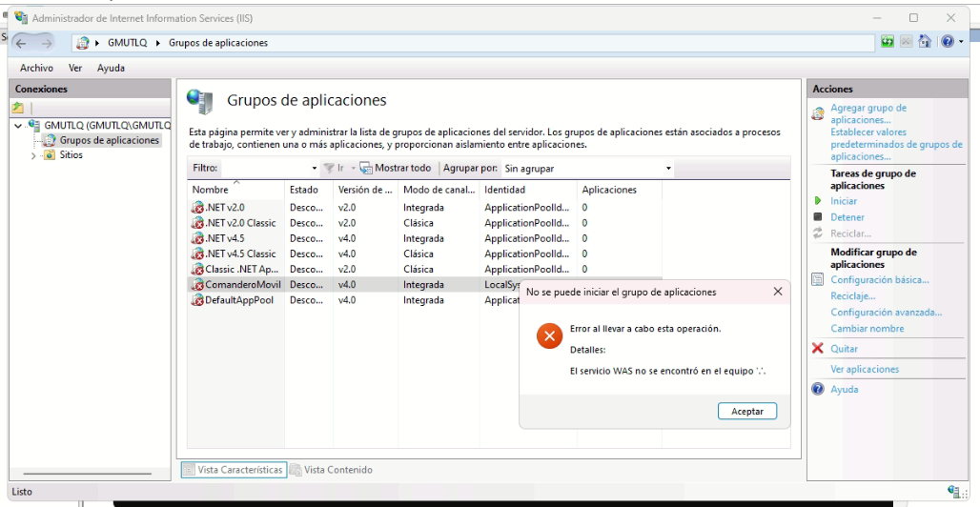Screen dimensions: 980x507
Task: Click the Conexiones horizontal scrollbar
Action: point(87,474)
